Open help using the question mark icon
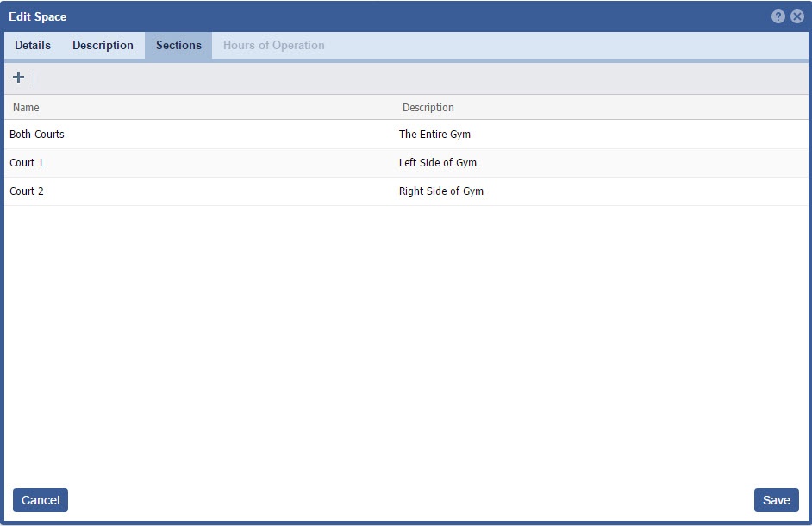 (x=778, y=16)
